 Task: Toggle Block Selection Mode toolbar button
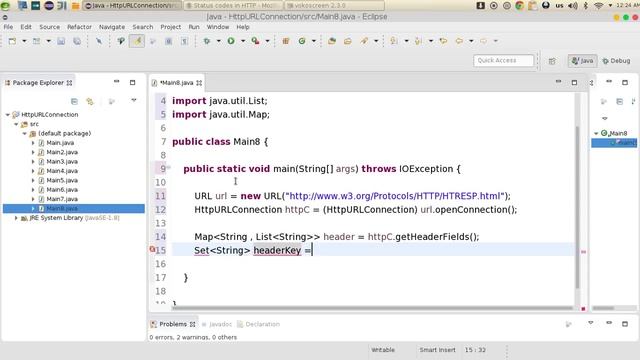click(x=168, y=41)
